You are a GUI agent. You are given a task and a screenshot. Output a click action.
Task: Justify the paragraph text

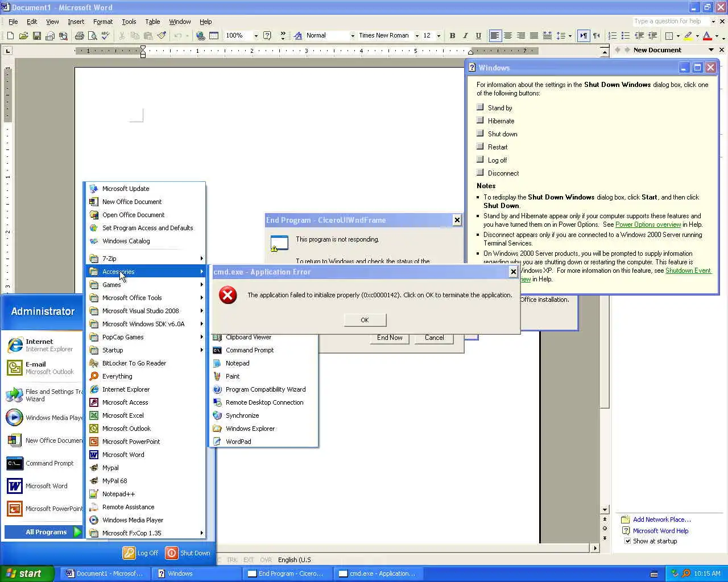coord(534,36)
